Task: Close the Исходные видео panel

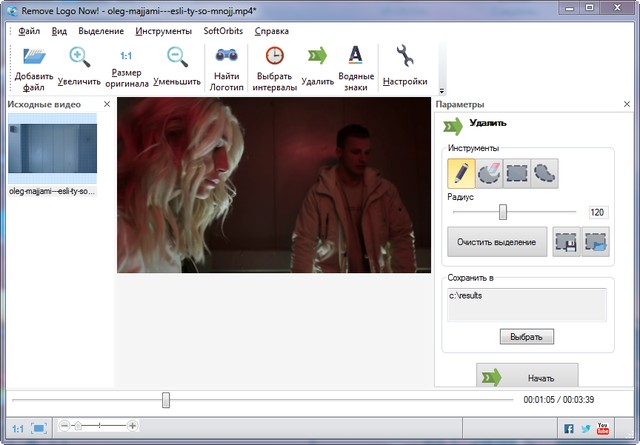Action: [107, 104]
